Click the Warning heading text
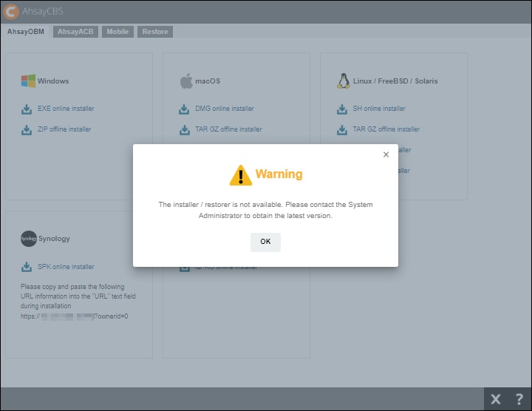This screenshot has height=411, width=532. point(279,174)
